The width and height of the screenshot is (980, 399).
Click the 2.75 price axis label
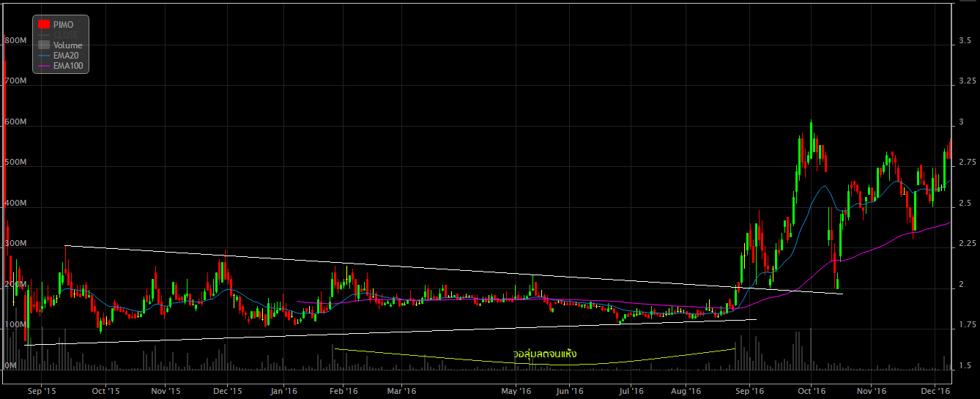(967, 162)
